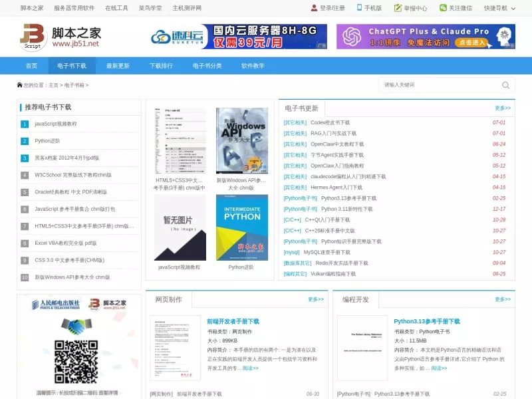This screenshot has width=532, height=399.
Task: Open Oracle经典教程 中文 PDF清晰版
Action: 70,192
